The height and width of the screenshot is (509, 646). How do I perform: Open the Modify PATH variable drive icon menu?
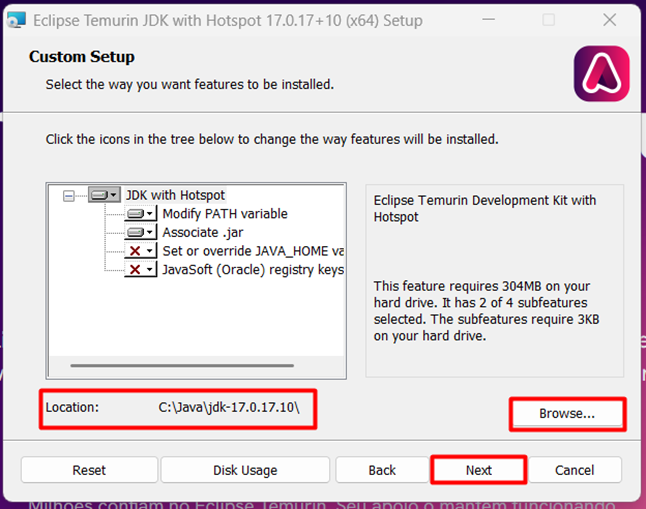tap(141, 214)
